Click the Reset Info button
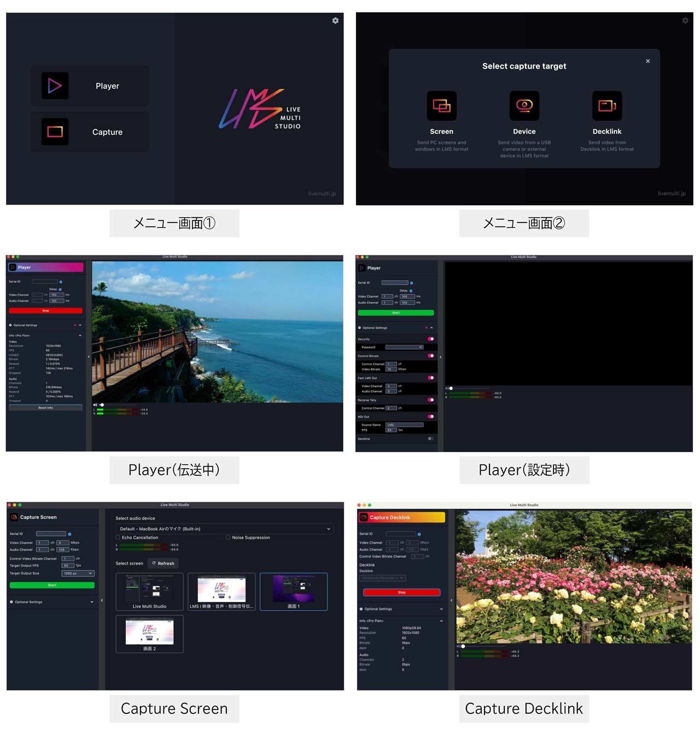The image size is (700, 737). pyautogui.click(x=45, y=408)
